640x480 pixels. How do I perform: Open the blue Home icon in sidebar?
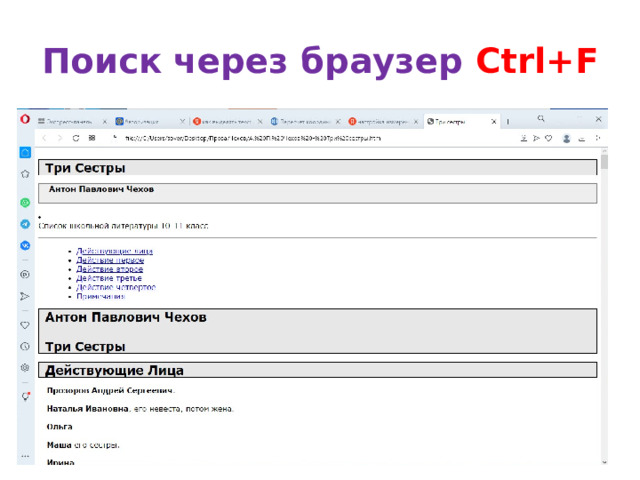click(x=25, y=153)
